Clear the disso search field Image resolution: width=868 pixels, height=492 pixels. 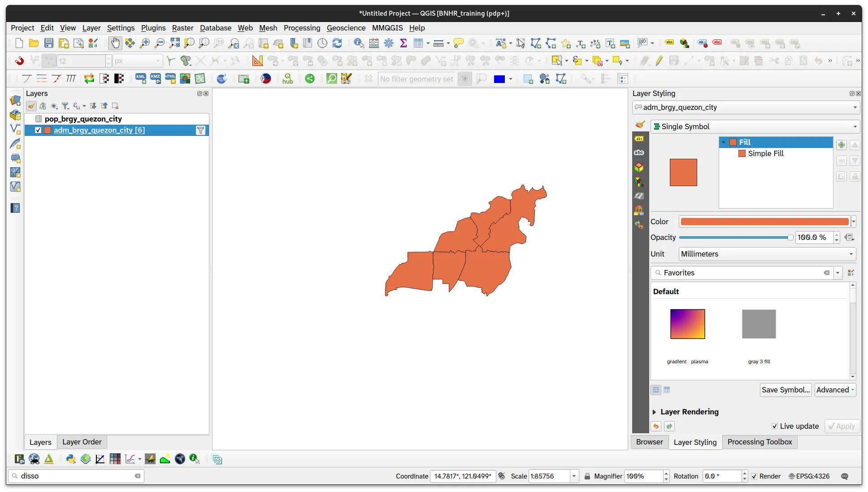pyautogui.click(x=137, y=476)
